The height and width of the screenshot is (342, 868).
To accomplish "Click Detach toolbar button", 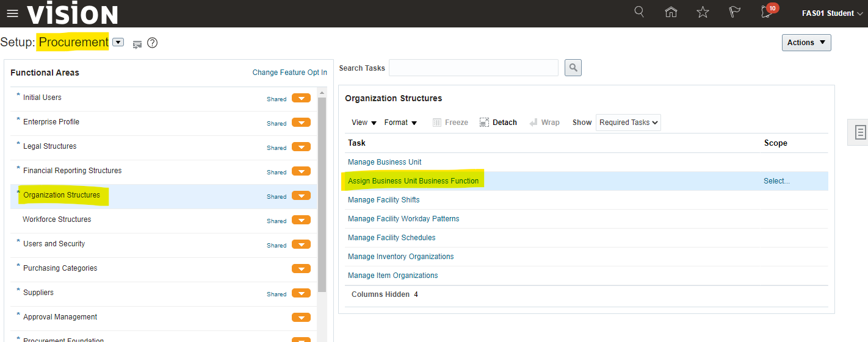I will (498, 123).
